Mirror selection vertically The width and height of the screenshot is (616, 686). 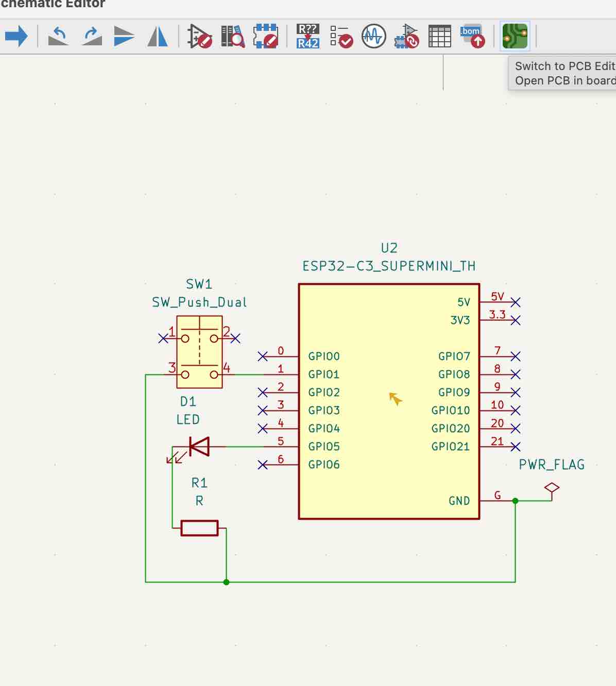[124, 37]
